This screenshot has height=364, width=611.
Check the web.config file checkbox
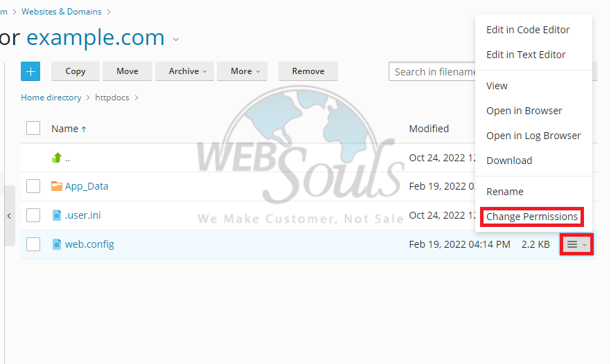pyautogui.click(x=33, y=244)
